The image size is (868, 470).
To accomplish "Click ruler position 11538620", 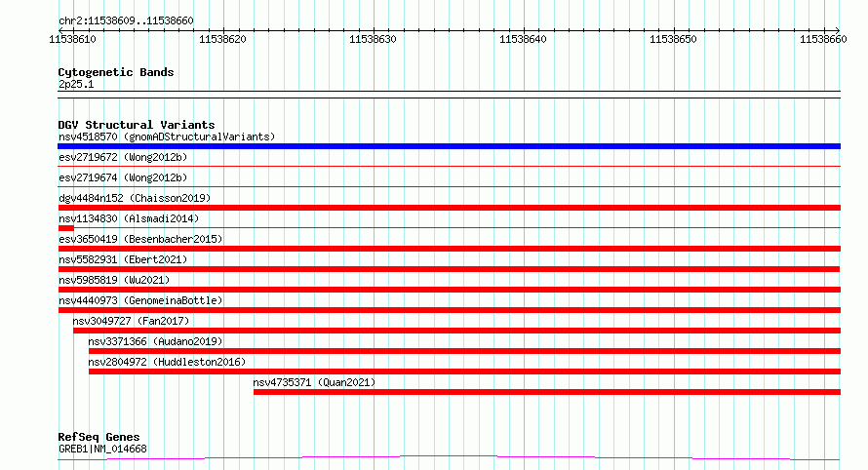I will [222, 39].
